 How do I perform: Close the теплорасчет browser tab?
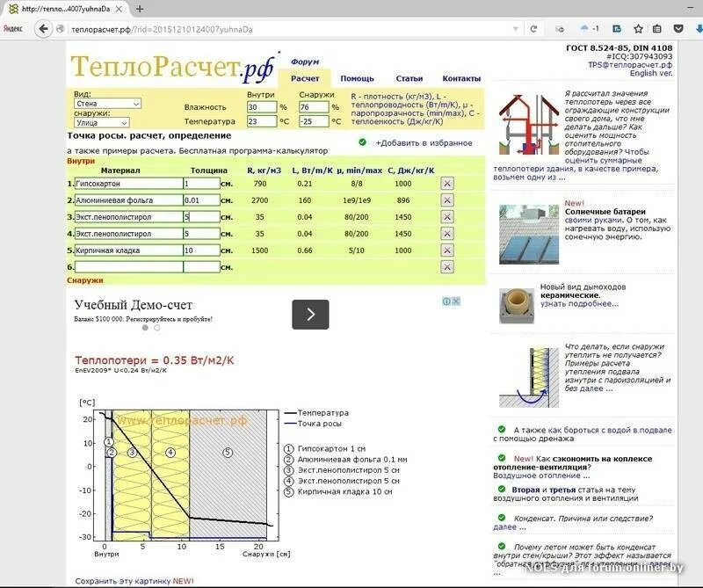119,9
